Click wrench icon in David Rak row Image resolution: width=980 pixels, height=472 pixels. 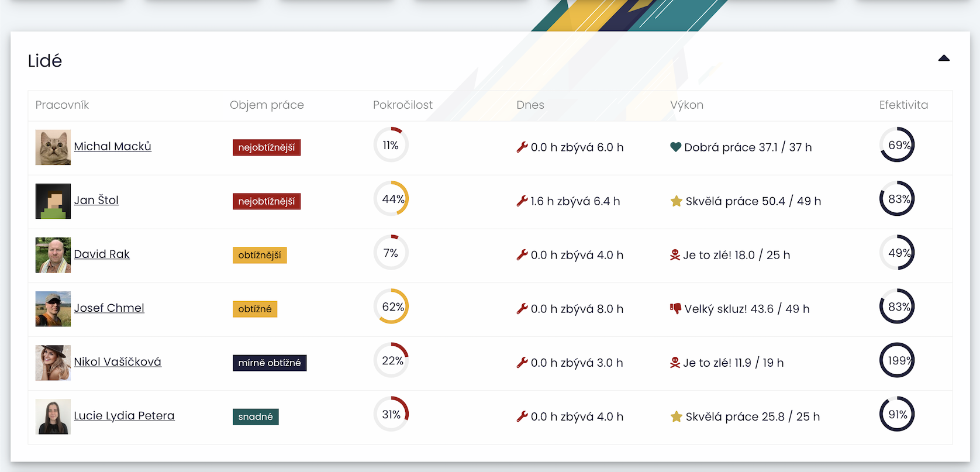click(x=522, y=255)
